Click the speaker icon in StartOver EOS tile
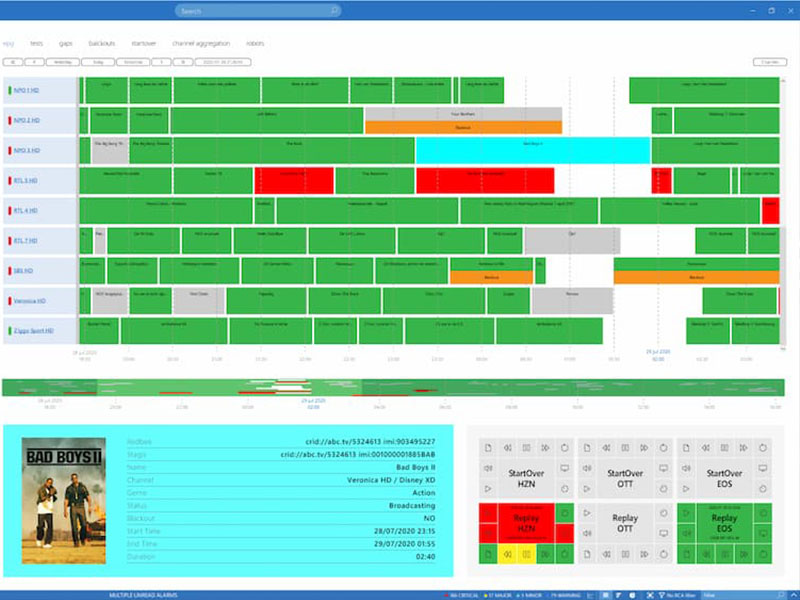Image resolution: width=800 pixels, height=600 pixels. 686,468
